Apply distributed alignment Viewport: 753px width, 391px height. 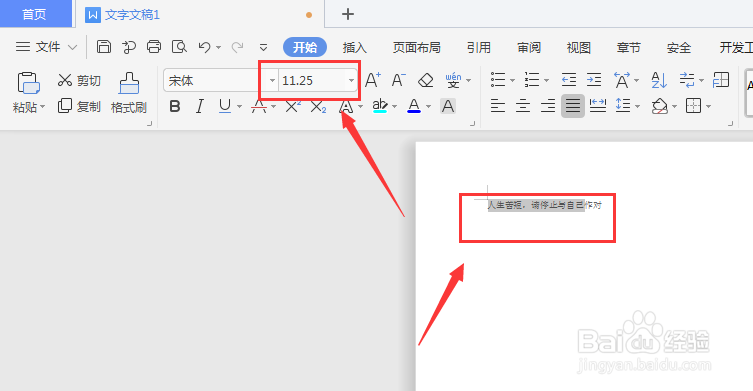point(598,106)
